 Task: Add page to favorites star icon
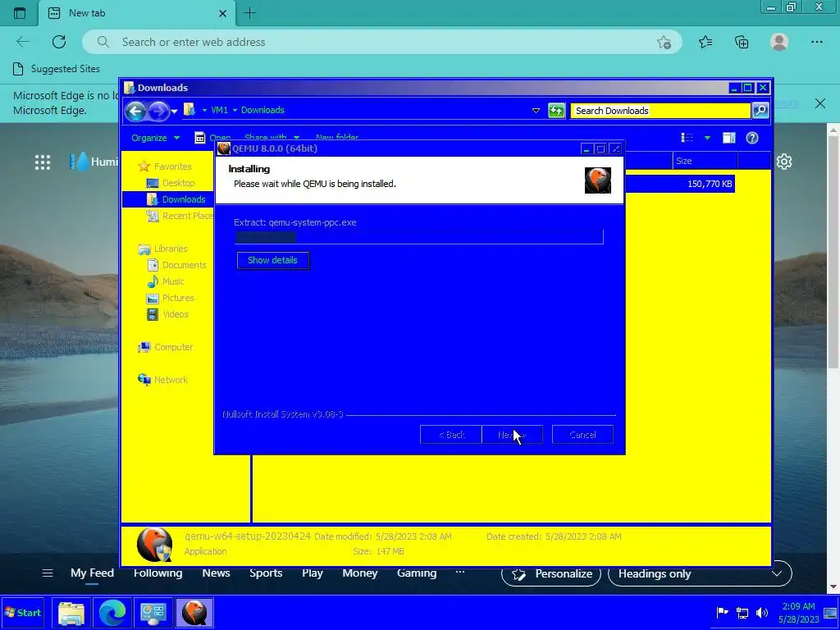pos(664,43)
